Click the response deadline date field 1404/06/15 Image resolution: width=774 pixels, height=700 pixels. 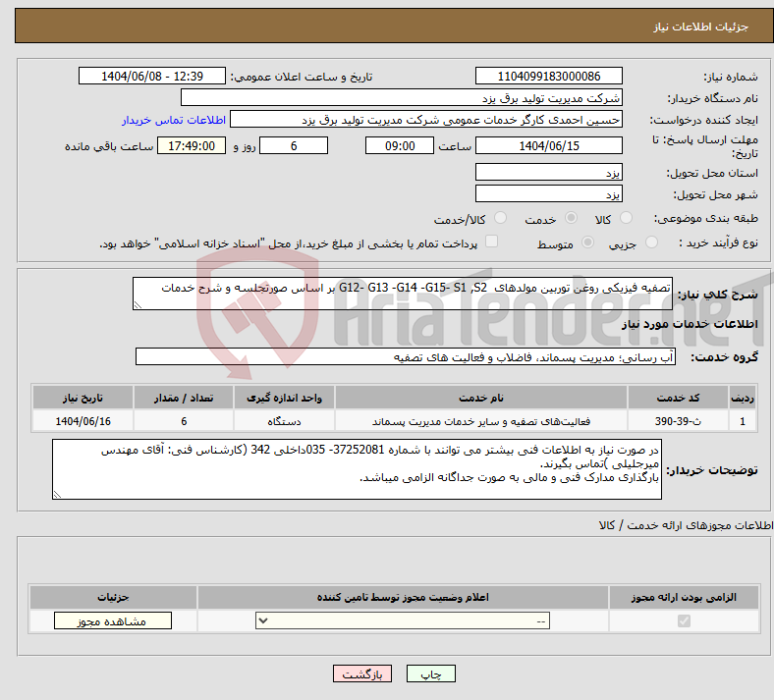(548, 145)
